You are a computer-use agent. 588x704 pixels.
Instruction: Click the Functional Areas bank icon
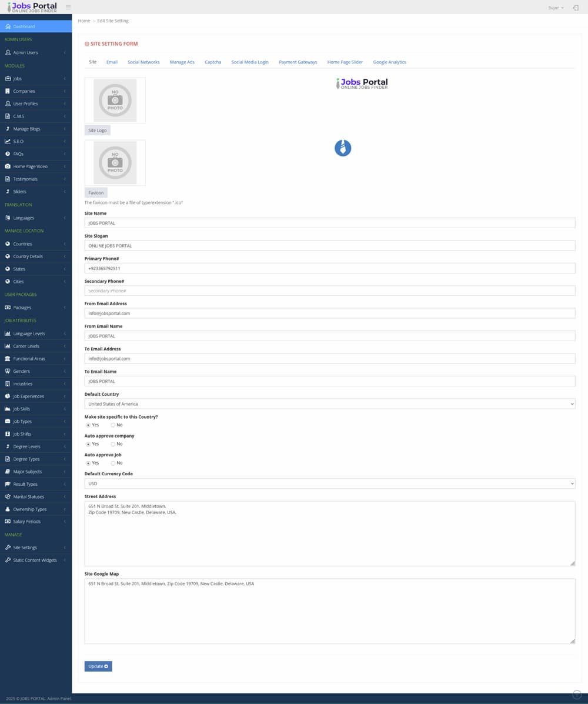click(8, 359)
